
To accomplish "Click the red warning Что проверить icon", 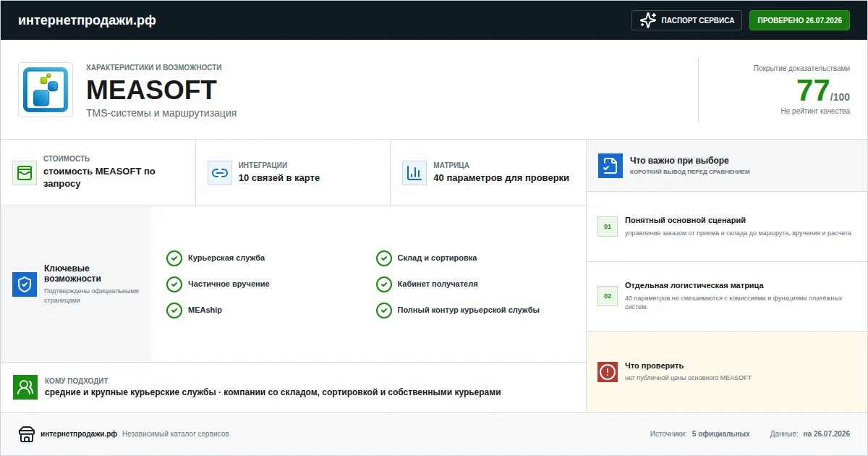I will 608,372.
